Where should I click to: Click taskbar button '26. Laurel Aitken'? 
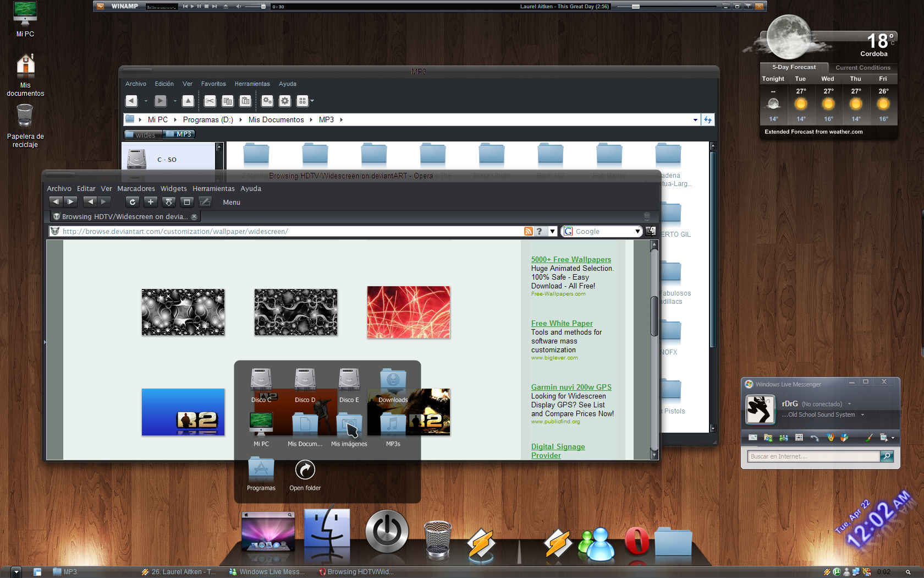point(179,572)
